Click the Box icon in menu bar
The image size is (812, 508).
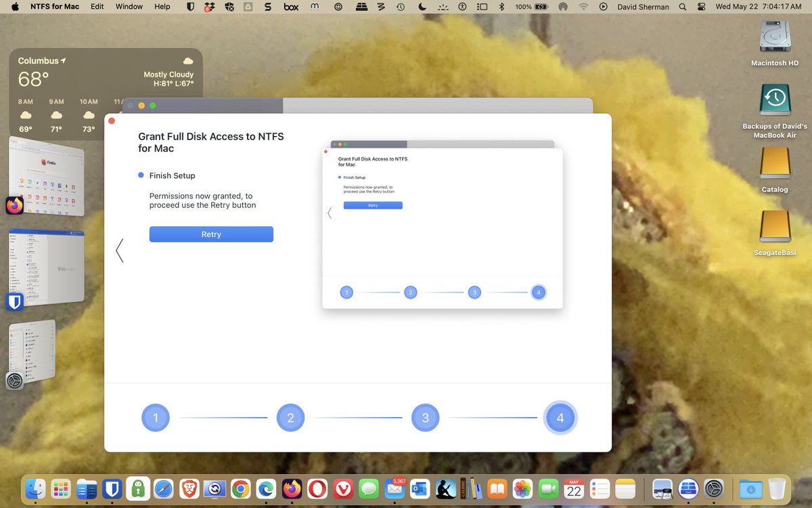pos(291,7)
